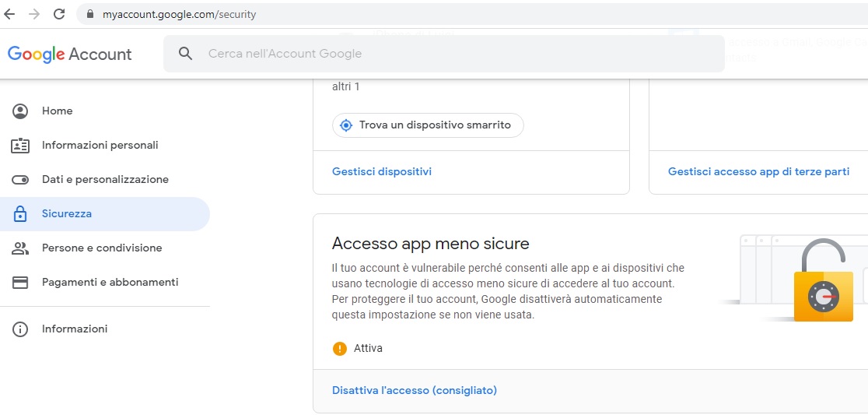This screenshot has height=415, width=868.
Task: Reload the page with the refresh icon
Action: pos(59,14)
